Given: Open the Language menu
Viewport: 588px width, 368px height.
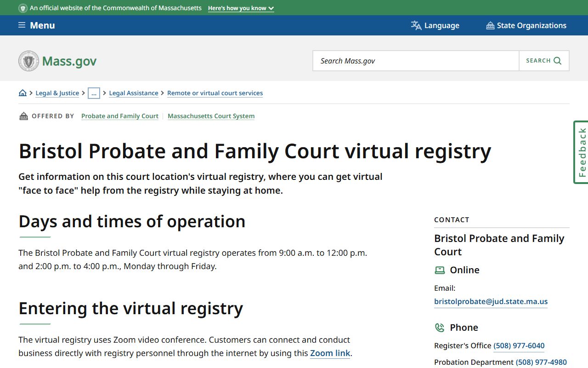Looking at the screenshot, I should [x=435, y=25].
